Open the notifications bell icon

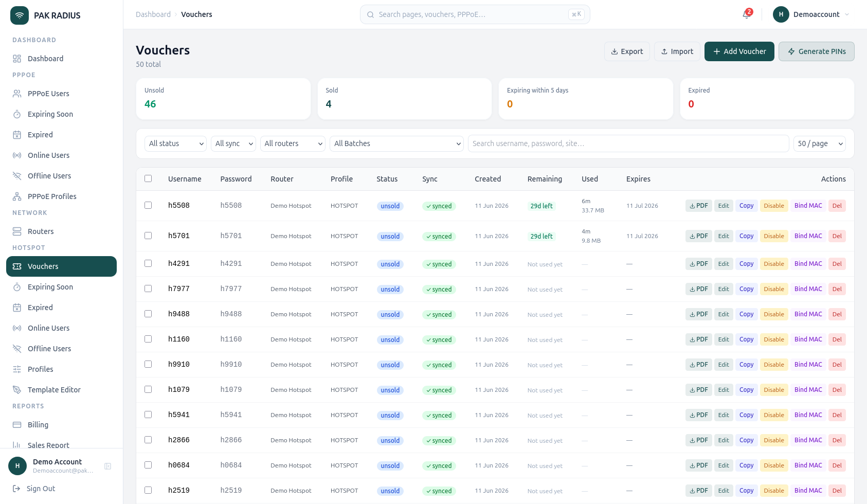point(746,14)
